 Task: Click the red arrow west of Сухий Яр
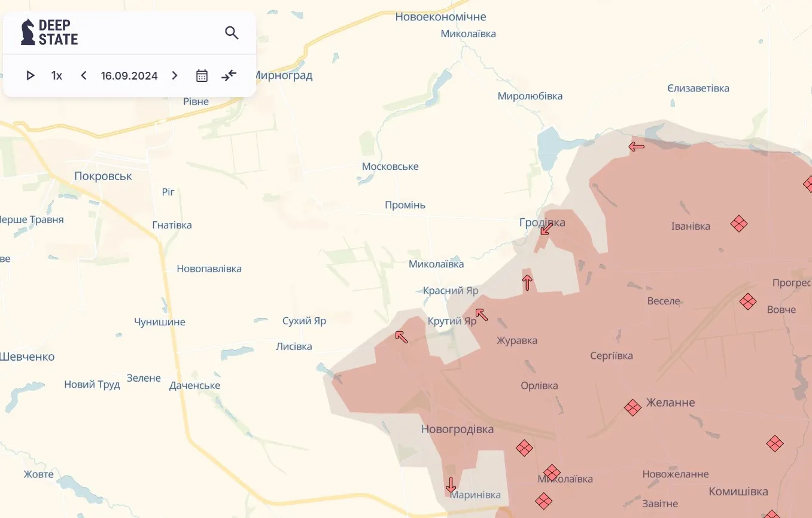click(401, 337)
